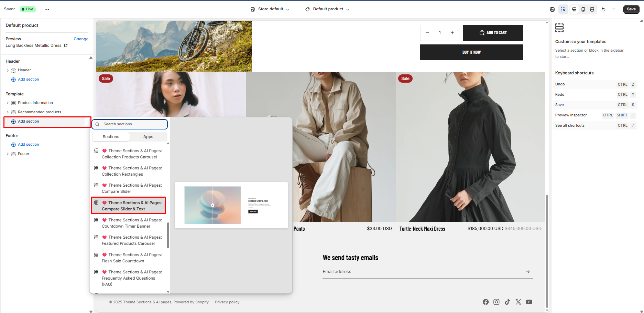
Task: Choose Collection Products Carousel section
Action: pyautogui.click(x=129, y=154)
